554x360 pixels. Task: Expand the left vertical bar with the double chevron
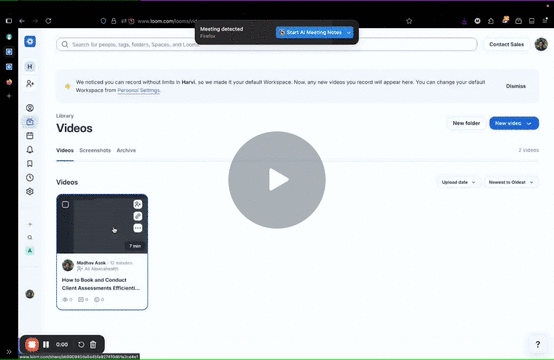coord(9,352)
